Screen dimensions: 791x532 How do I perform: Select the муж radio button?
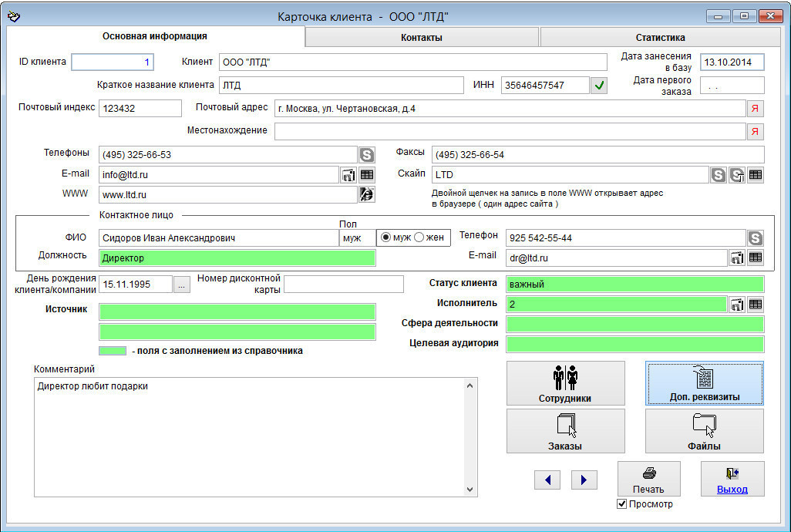386,237
